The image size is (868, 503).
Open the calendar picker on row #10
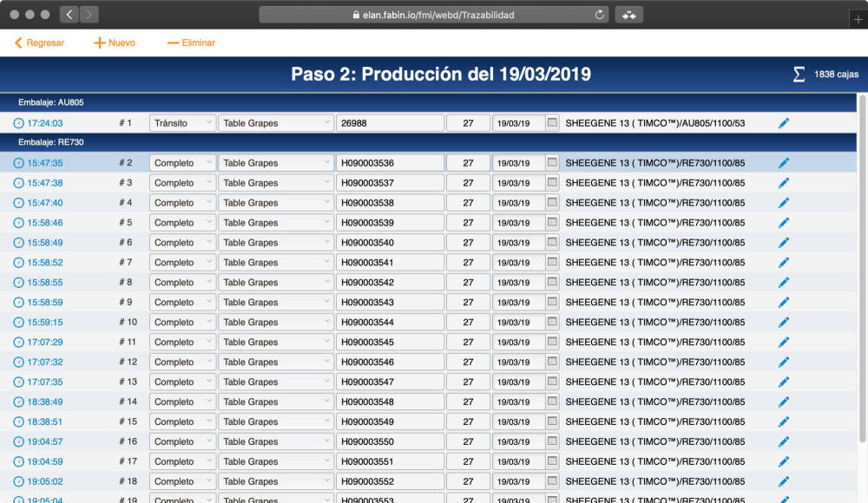(552, 323)
